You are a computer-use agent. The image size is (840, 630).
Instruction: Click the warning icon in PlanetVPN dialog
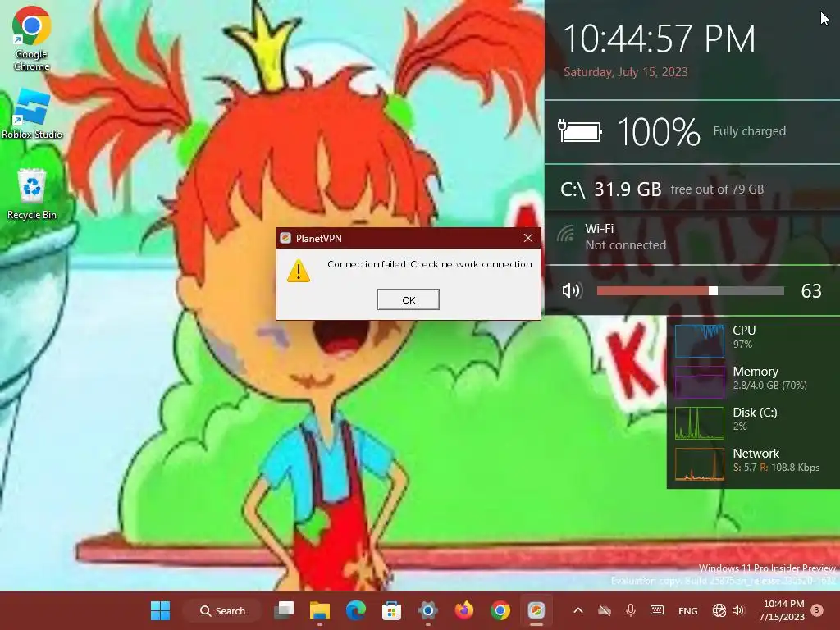[x=299, y=271]
